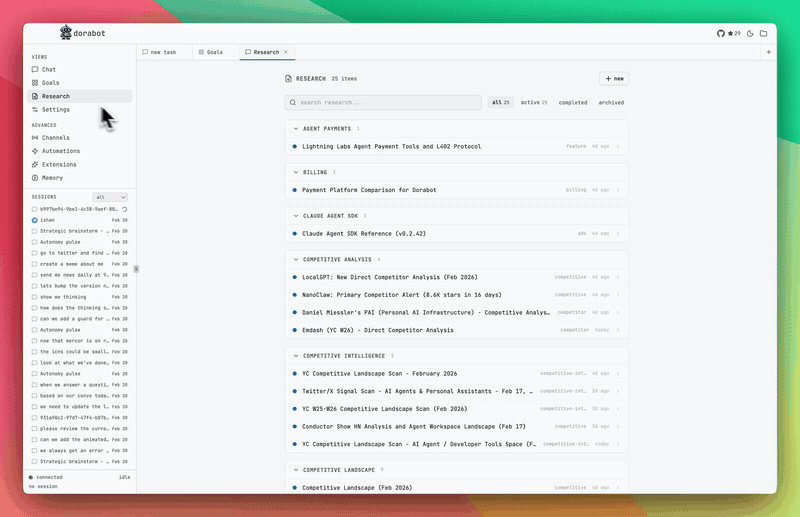This screenshot has width=800, height=517.
Task: Open the GitHub star icon in header
Action: click(733, 33)
